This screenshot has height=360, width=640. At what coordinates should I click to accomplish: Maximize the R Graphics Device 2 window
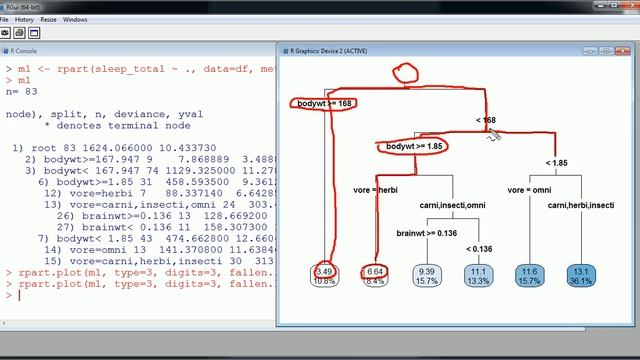click(606, 51)
